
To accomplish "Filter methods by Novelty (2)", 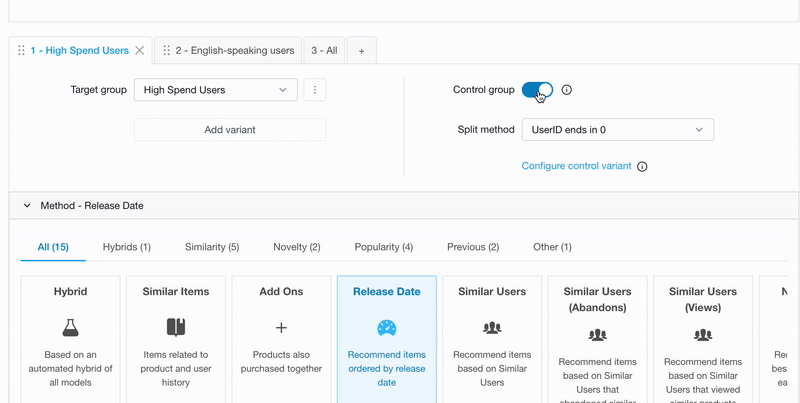I will [x=296, y=247].
